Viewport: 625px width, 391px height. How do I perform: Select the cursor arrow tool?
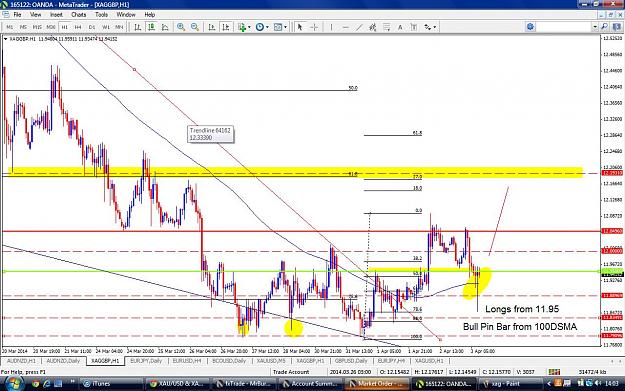coord(300,27)
